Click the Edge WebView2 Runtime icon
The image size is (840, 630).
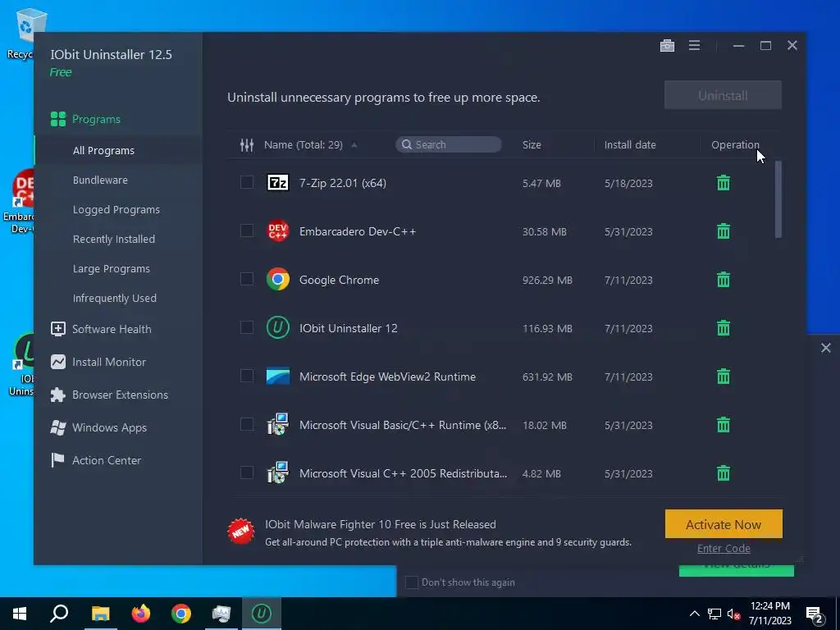click(278, 376)
